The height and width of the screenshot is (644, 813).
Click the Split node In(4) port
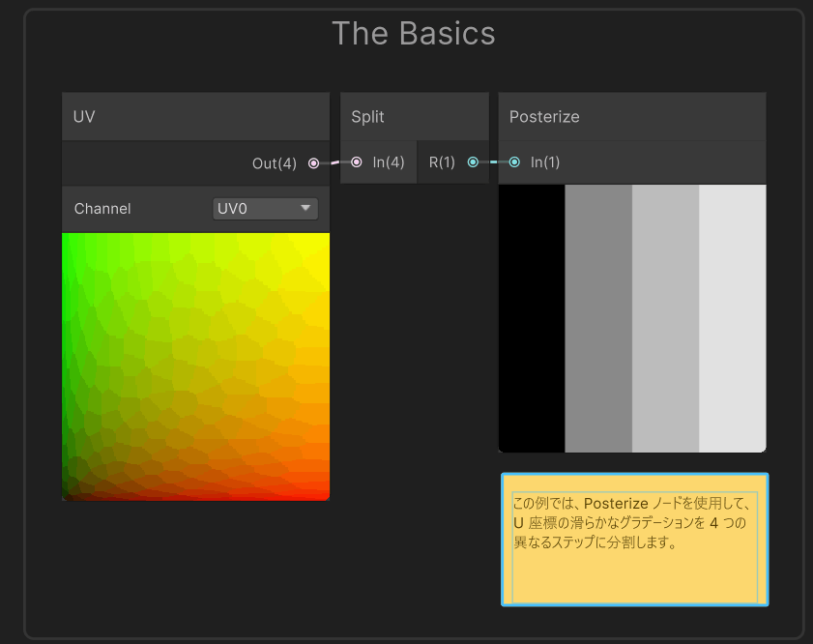(356, 162)
